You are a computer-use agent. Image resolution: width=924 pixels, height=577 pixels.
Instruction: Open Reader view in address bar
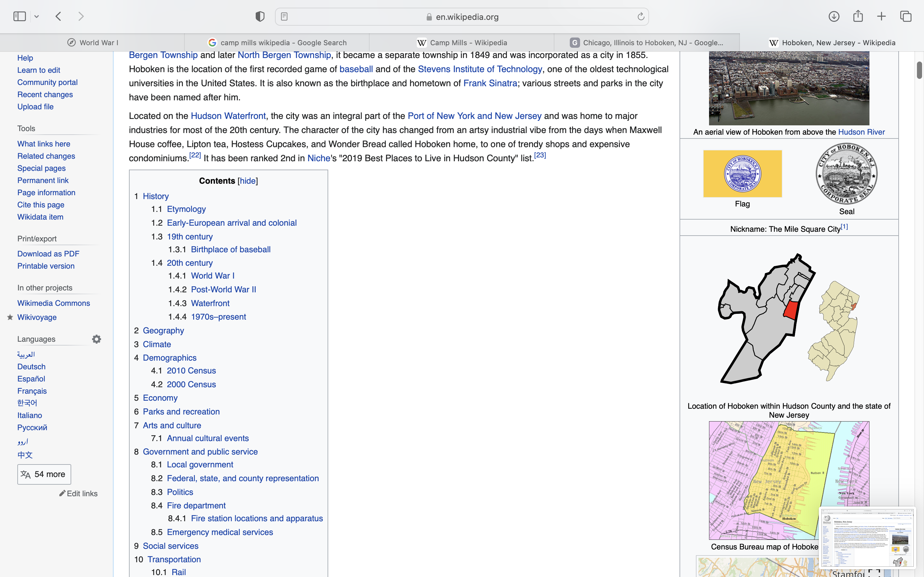284,16
